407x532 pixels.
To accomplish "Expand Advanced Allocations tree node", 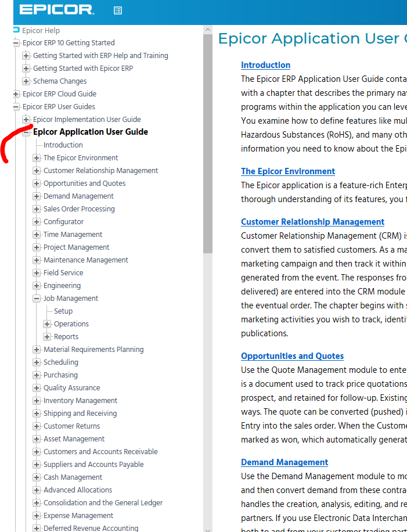I will click(x=37, y=490).
